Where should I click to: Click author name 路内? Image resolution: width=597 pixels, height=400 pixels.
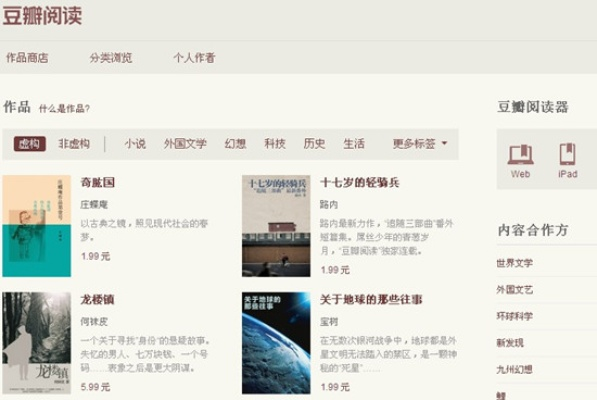coord(329,205)
